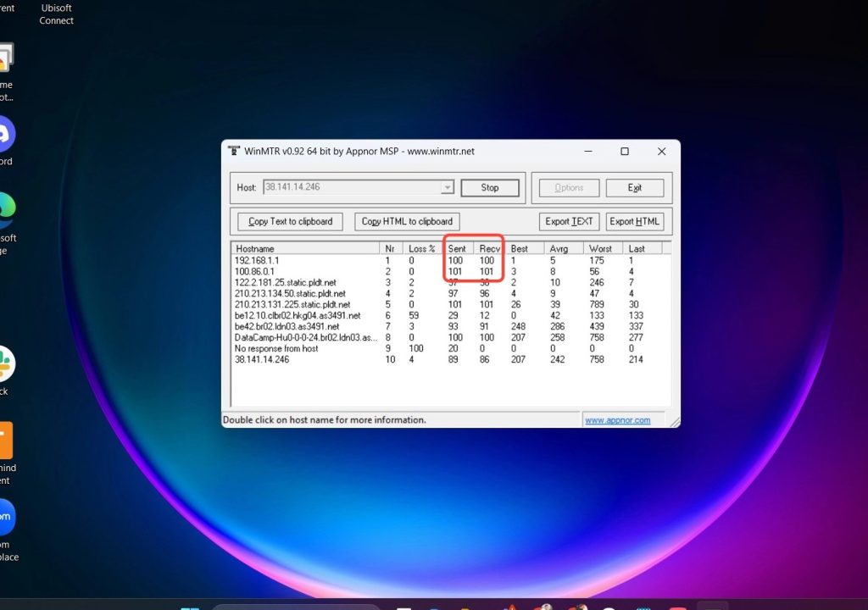Sort by the Hostname column header
Image resolution: width=868 pixels, height=610 pixels.
point(305,248)
